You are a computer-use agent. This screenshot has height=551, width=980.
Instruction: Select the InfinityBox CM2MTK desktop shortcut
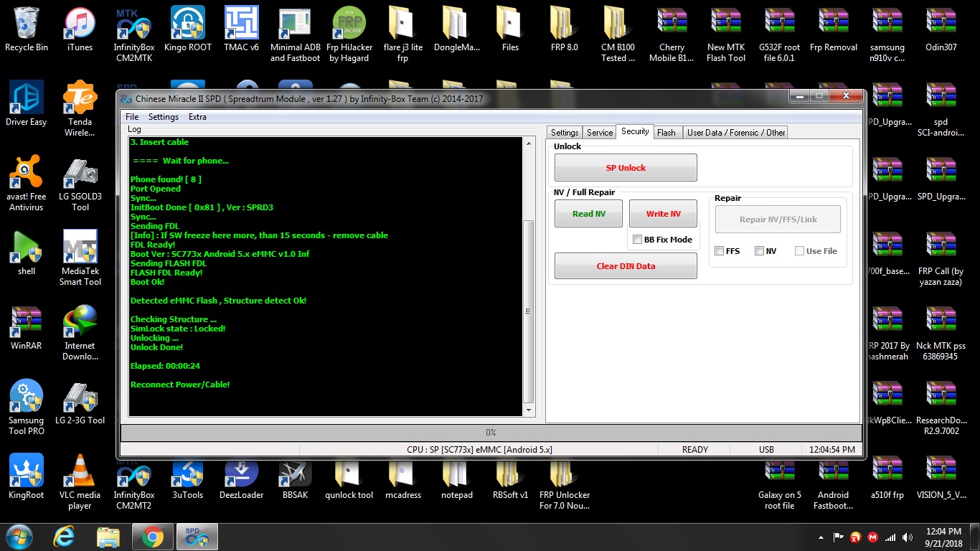pos(133,34)
